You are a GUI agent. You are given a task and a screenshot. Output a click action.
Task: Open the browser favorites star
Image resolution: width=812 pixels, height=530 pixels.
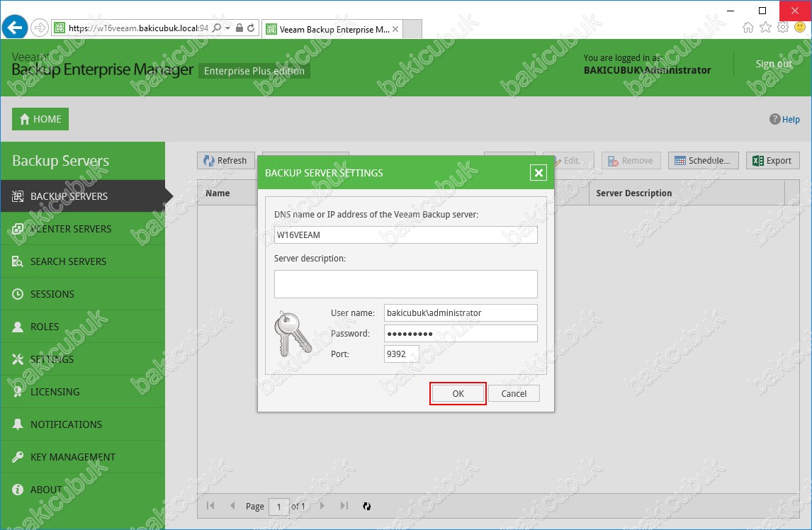(x=765, y=28)
